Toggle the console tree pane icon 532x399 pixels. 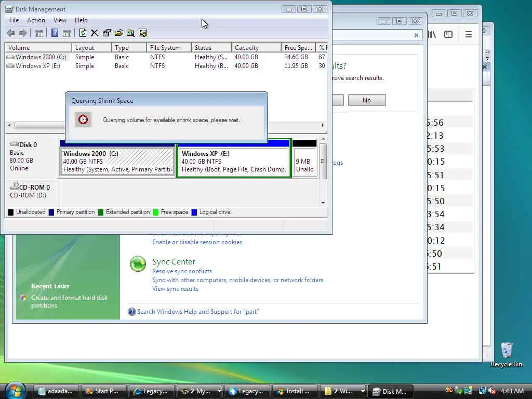point(39,33)
